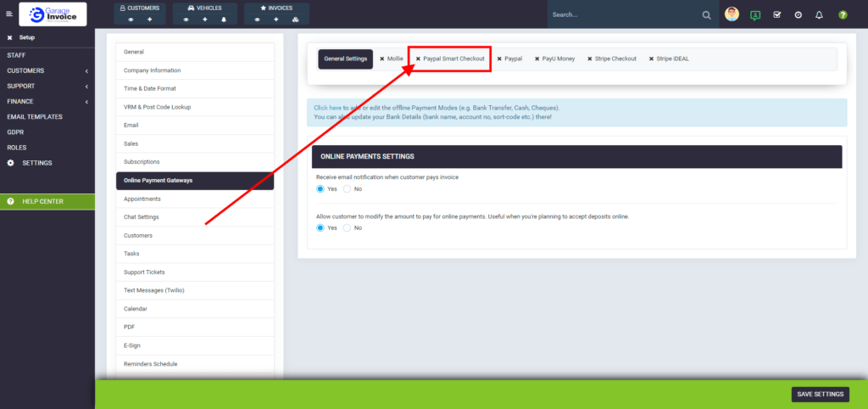Screen dimensions: 868x409
Task: Expand the Customers sidebar menu chevron
Action: pos(87,71)
